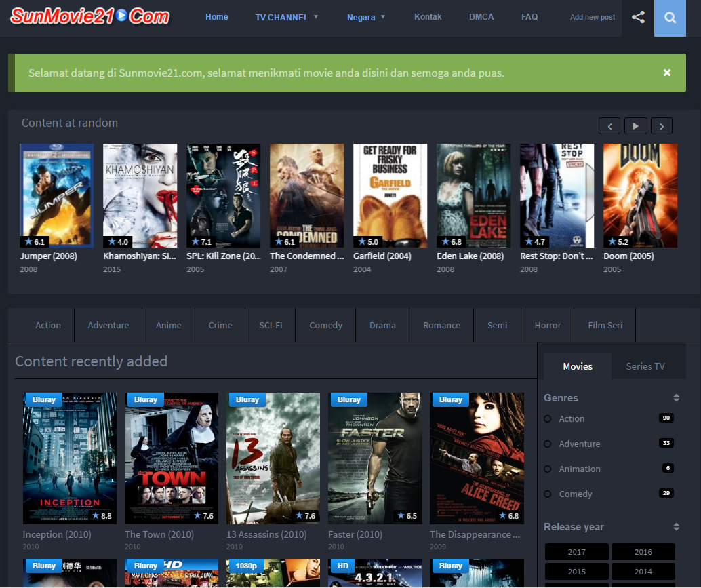Collapse the Genres filter section
701x588 pixels.
[x=677, y=398]
